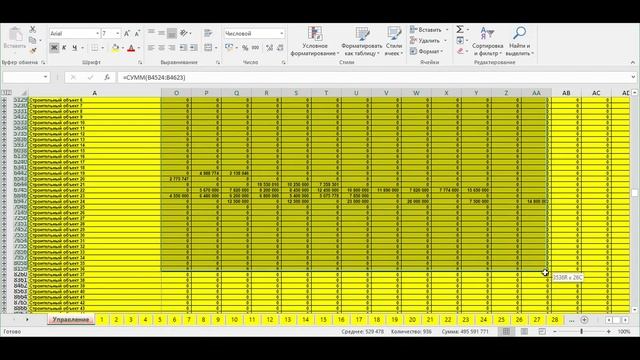
Task: Click the borders icon
Action: pyautogui.click(x=95, y=48)
